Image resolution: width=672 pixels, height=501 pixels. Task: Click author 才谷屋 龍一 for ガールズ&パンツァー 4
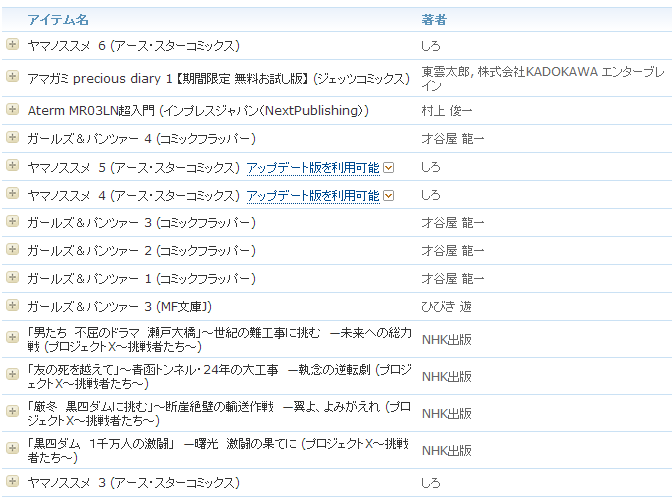453,139
